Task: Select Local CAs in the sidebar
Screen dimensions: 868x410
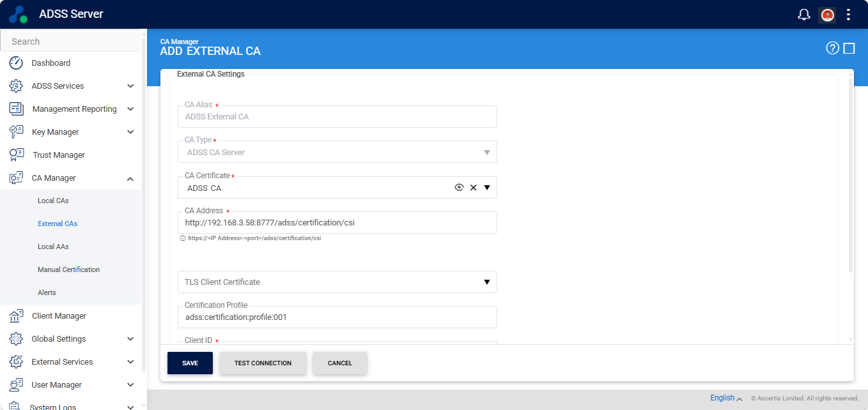Action: (53, 201)
